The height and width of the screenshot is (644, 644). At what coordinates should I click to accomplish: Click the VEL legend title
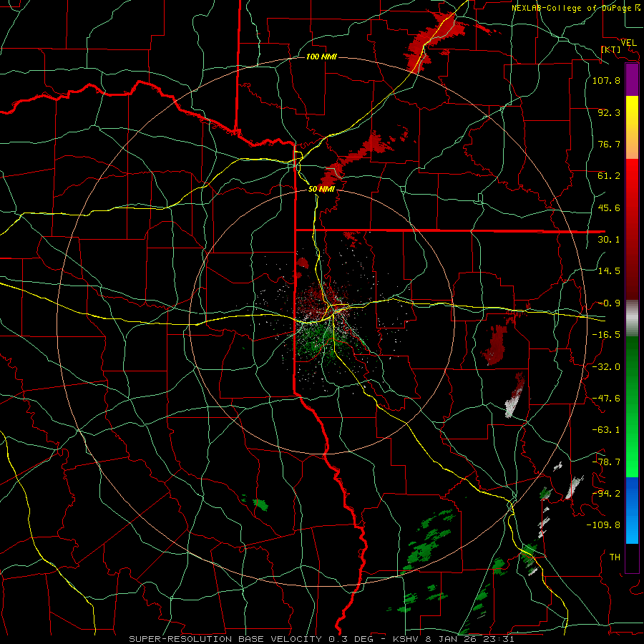click(x=629, y=43)
